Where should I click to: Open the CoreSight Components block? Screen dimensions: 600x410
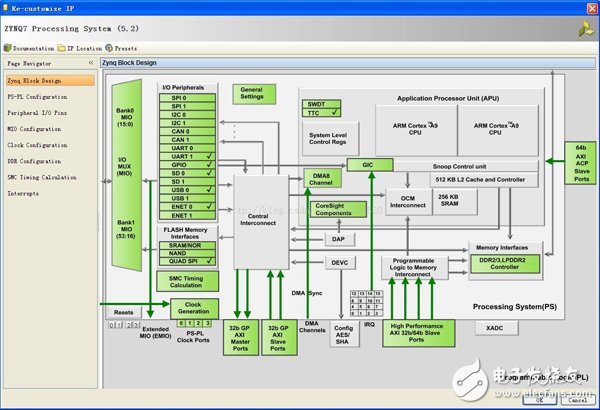tap(337, 209)
